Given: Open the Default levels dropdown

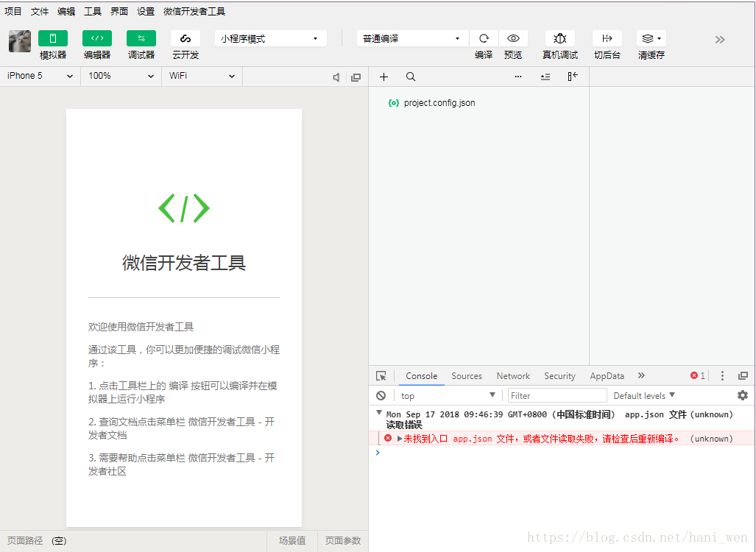Looking at the screenshot, I should click(644, 396).
